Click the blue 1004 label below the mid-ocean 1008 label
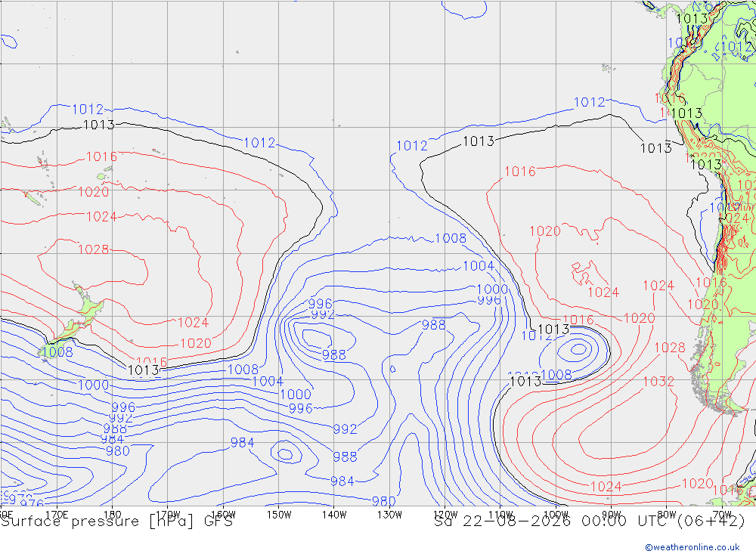The width and height of the screenshot is (756, 554). (479, 266)
